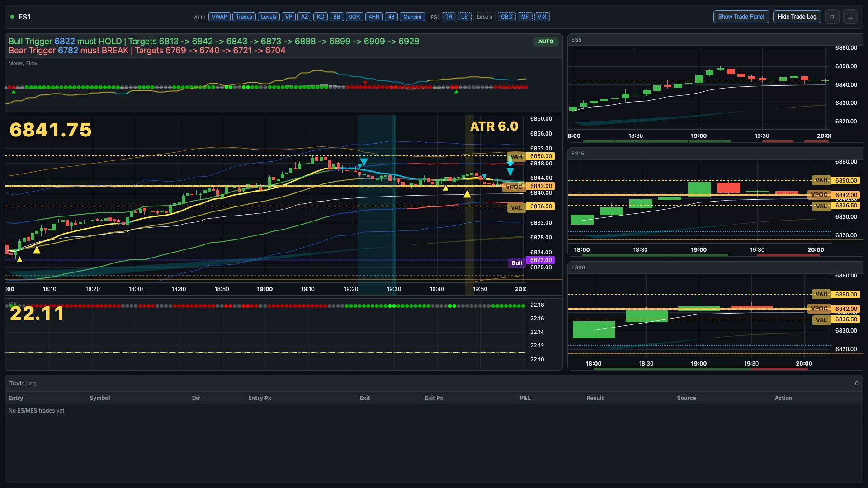Click the green status dot beside ES1
This screenshot has height=488, width=868.
pos(12,16)
